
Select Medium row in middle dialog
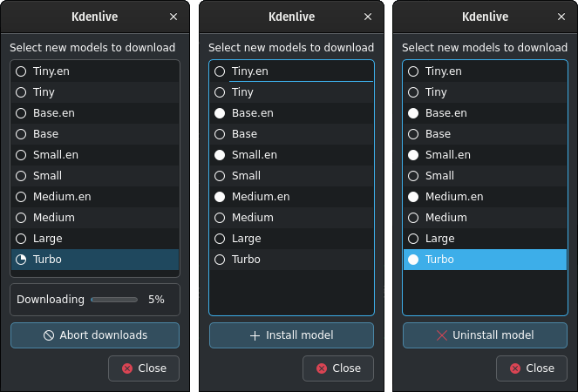291,218
